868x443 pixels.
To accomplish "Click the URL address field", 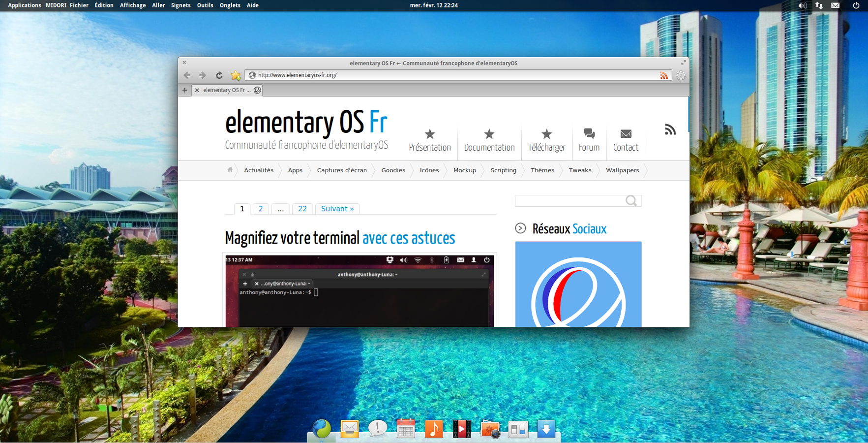I will click(457, 75).
